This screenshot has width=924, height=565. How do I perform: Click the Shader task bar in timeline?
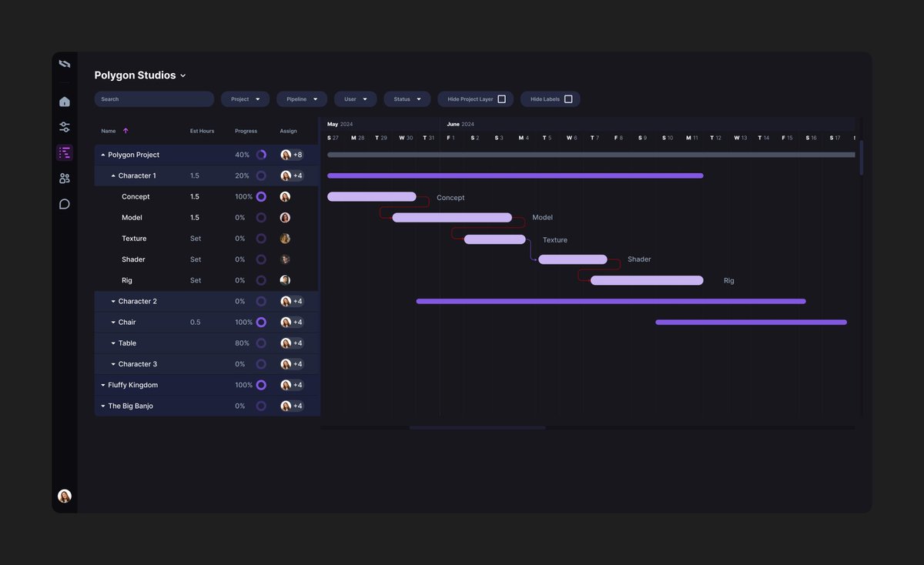573,259
